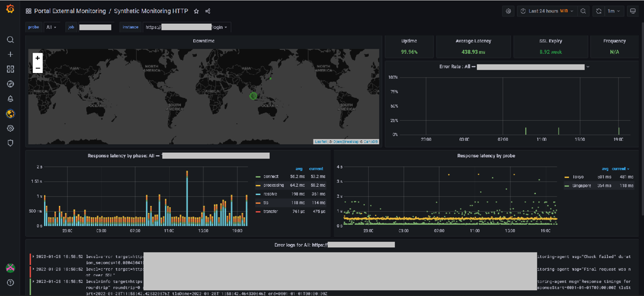Viewport: 644px width, 296px height.
Task: Open the Error logs panel title
Action: 334,244
